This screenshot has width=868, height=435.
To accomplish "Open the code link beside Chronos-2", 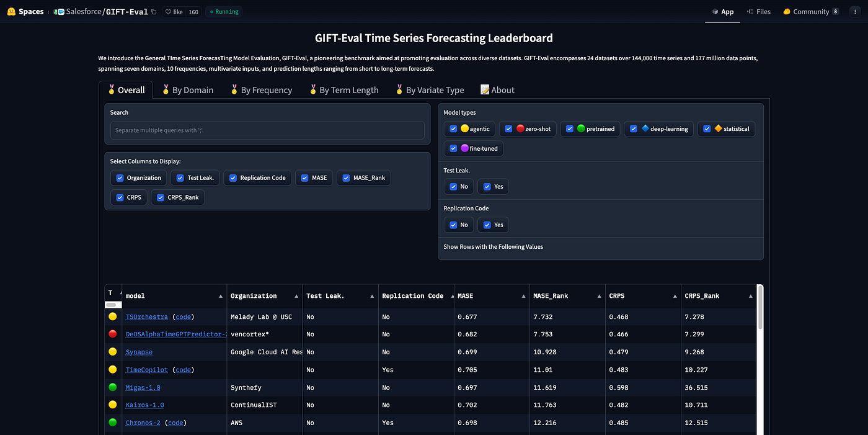I will [x=175, y=423].
